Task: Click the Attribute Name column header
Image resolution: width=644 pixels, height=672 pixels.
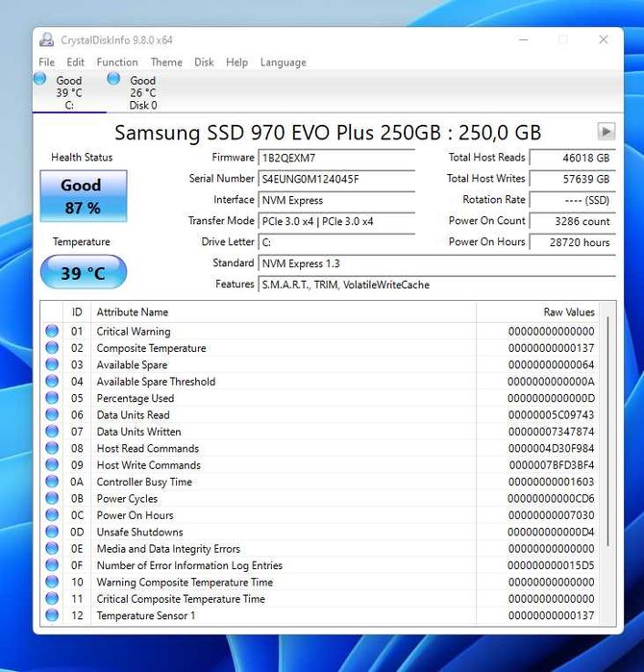Action: [x=284, y=312]
